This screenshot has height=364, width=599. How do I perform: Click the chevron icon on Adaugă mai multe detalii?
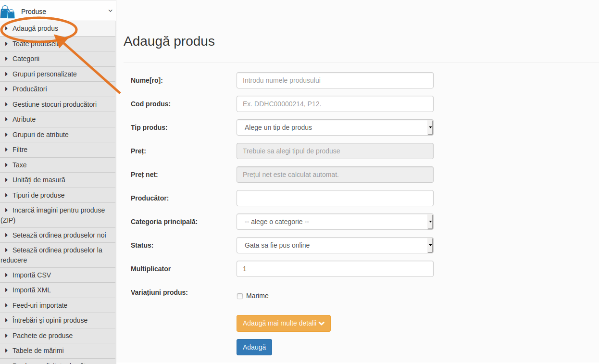(322, 324)
